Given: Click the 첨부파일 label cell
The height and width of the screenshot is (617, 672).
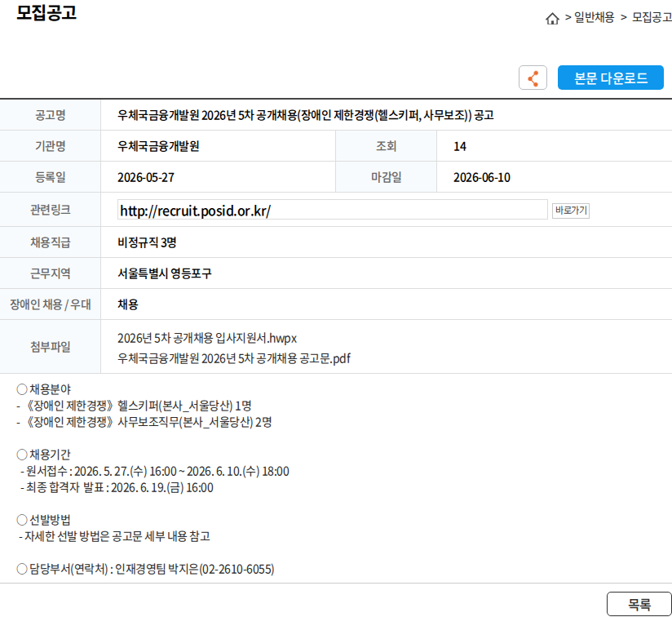Looking at the screenshot, I should 50,347.
